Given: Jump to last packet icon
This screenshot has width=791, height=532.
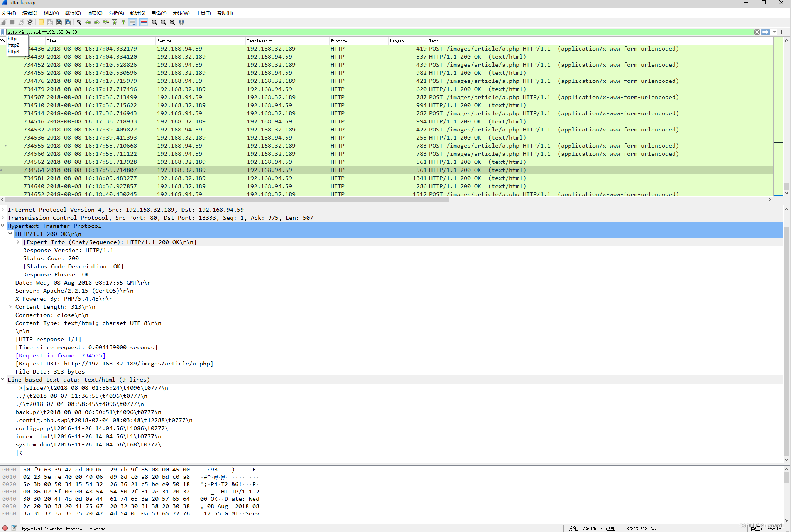Looking at the screenshot, I should 123,22.
